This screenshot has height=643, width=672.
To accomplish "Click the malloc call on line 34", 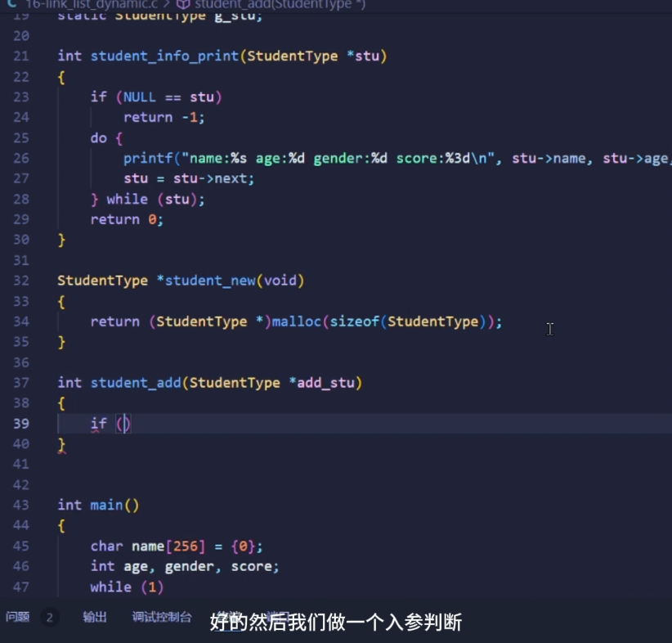I will pyautogui.click(x=297, y=321).
